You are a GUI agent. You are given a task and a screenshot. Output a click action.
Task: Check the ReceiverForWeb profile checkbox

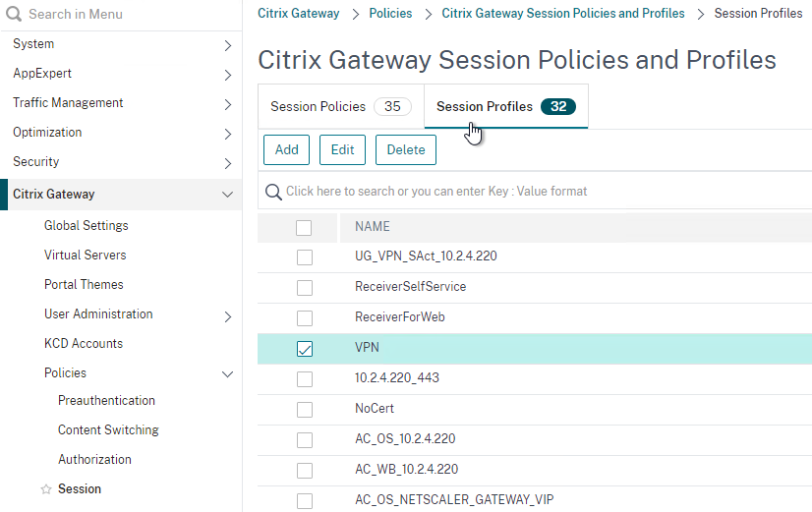[305, 317]
